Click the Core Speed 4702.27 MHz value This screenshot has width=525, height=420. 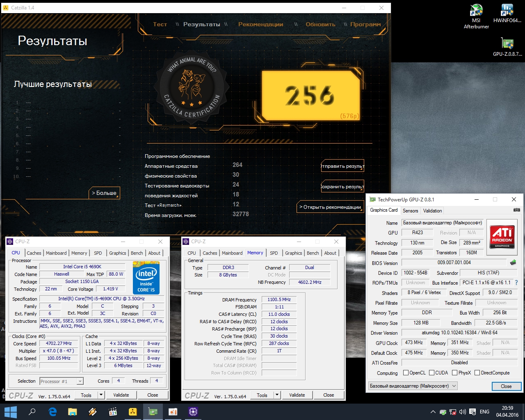pos(59,344)
